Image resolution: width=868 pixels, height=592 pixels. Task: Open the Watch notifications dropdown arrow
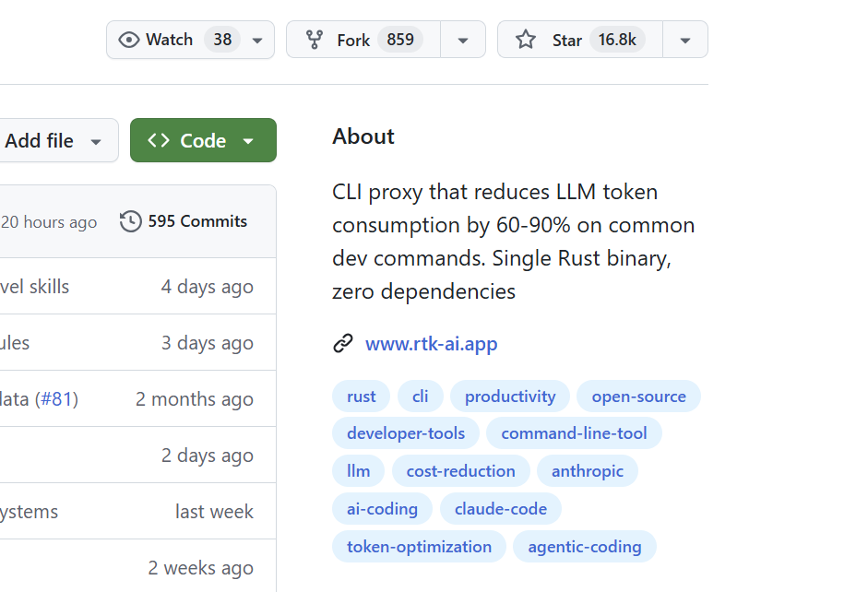(257, 40)
